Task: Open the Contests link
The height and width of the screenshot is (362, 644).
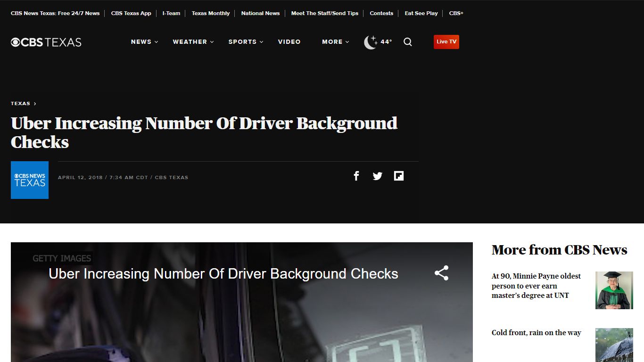Action: pos(381,13)
